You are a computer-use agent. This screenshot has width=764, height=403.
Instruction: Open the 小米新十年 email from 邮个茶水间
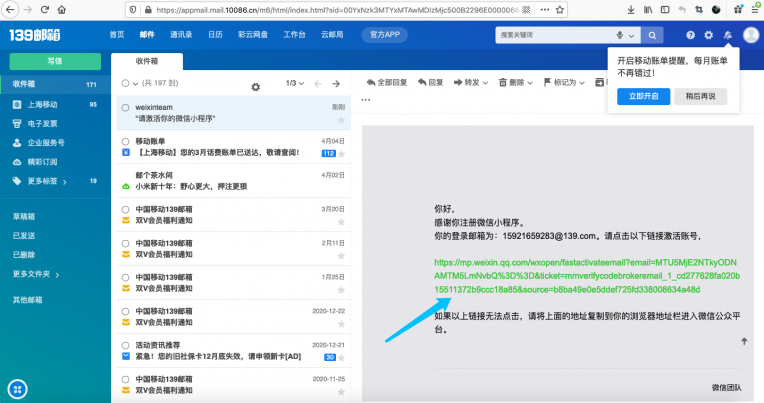[233, 181]
